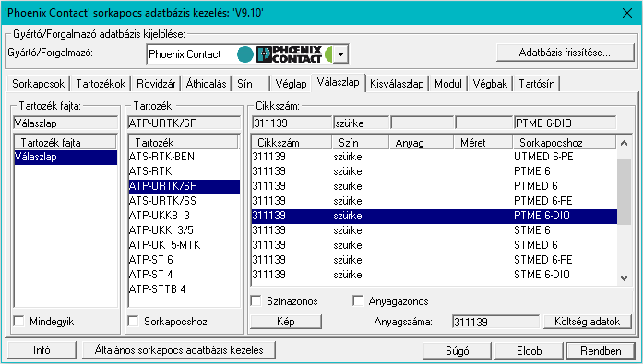Select the row for STMED 6

(435, 245)
